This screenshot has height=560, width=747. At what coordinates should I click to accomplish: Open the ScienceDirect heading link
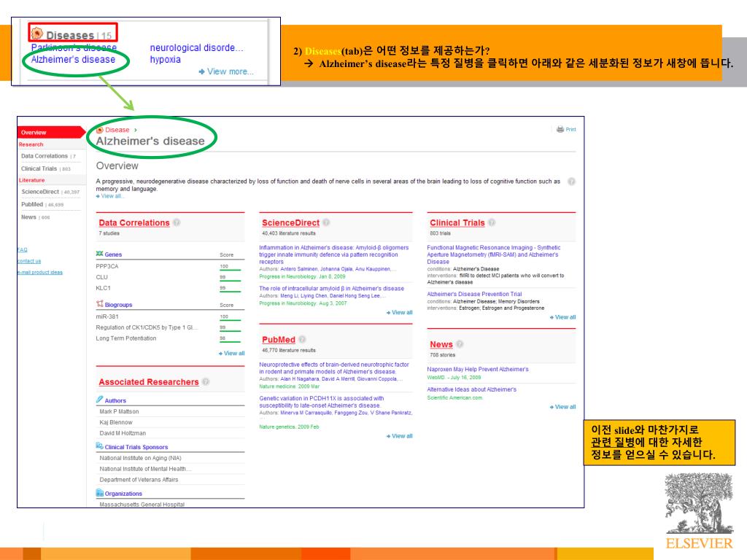click(x=290, y=223)
